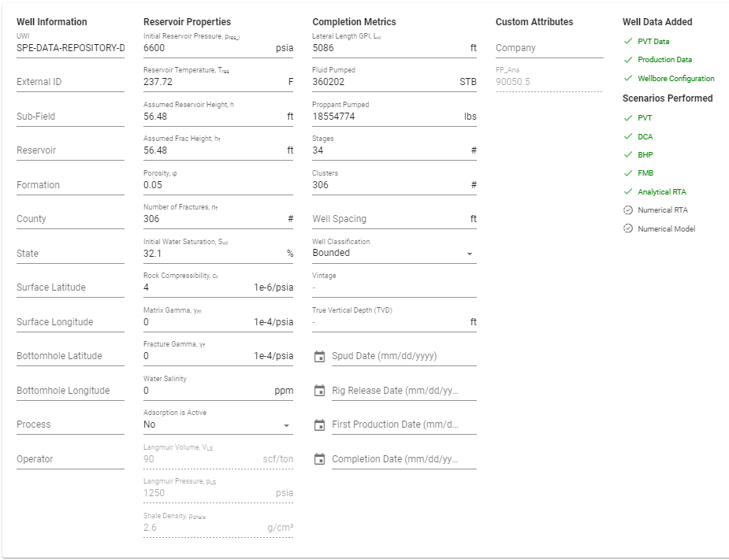Open the Completion Date calendar icon
This screenshot has width=729, height=560.
point(319,458)
